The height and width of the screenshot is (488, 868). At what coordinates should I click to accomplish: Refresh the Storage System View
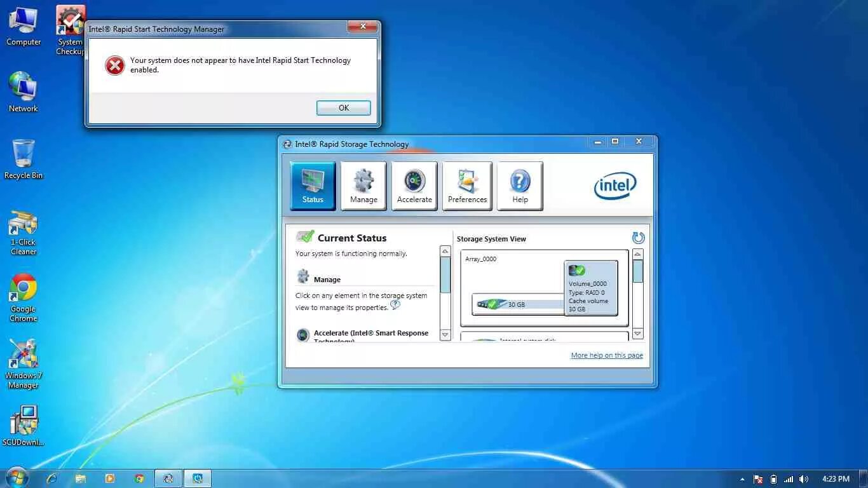[x=639, y=238]
